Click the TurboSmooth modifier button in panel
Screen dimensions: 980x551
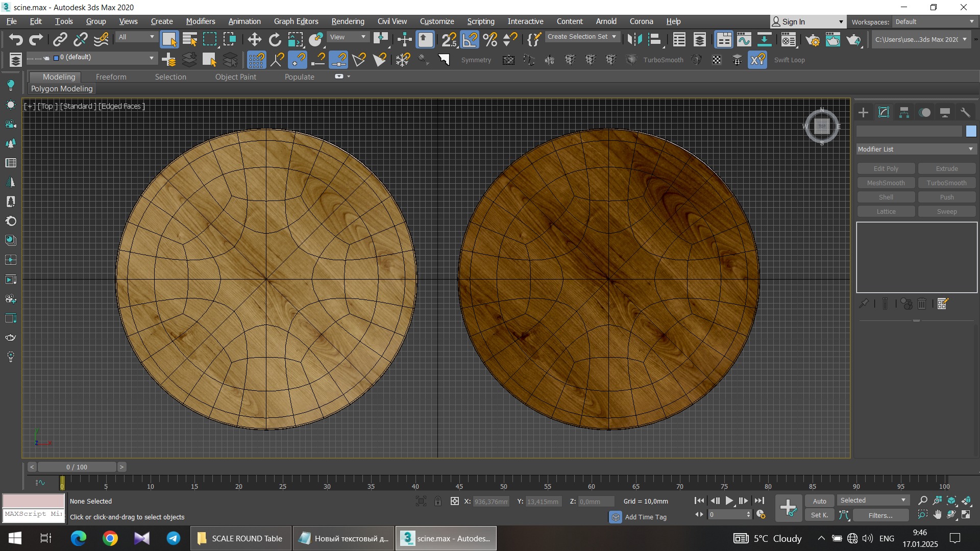(947, 183)
